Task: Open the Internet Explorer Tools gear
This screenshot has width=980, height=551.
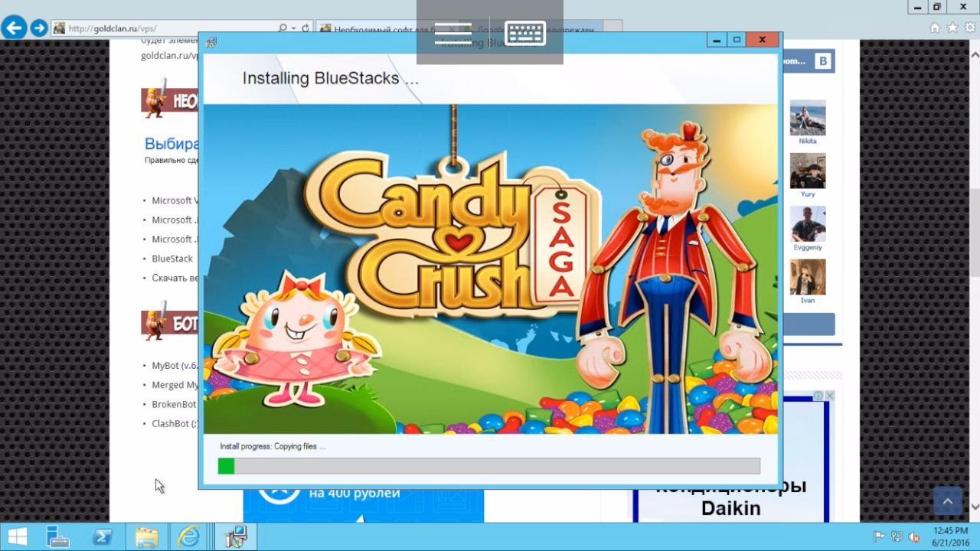Action: (969, 28)
